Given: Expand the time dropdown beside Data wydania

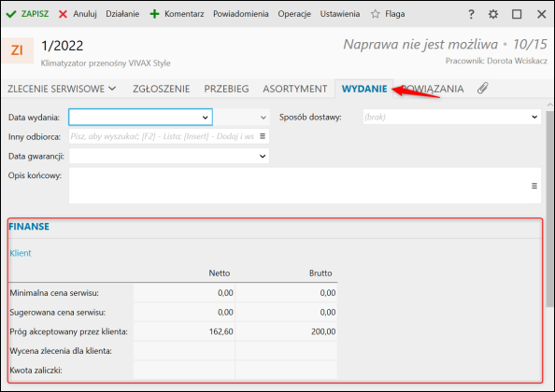Looking at the screenshot, I should pyautogui.click(x=263, y=118).
